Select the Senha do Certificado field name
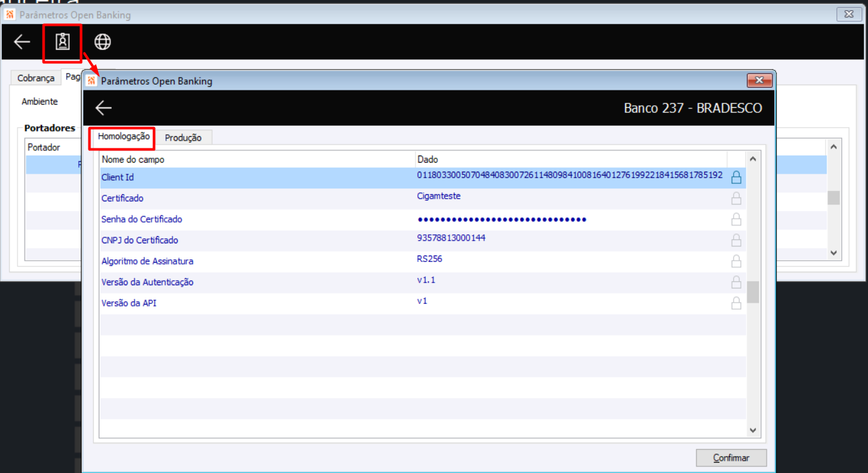The width and height of the screenshot is (868, 473). coord(141,219)
